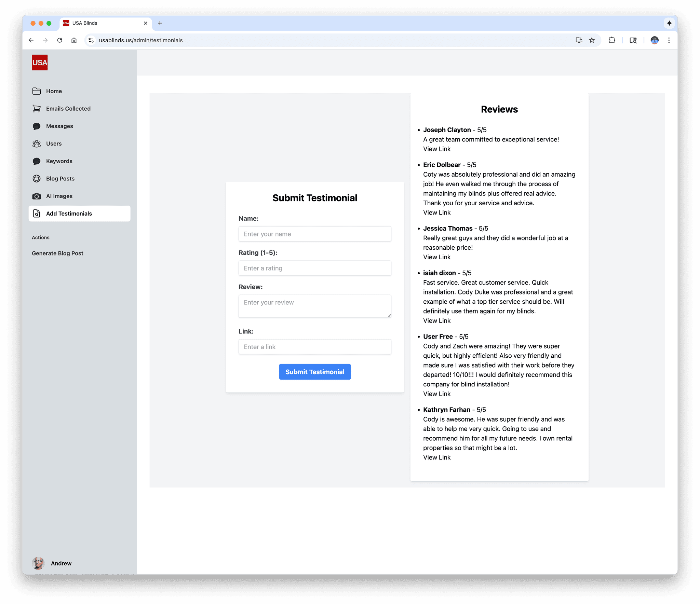The image size is (700, 604).
Task: Go to Keywords sidebar item
Action: (x=59, y=161)
